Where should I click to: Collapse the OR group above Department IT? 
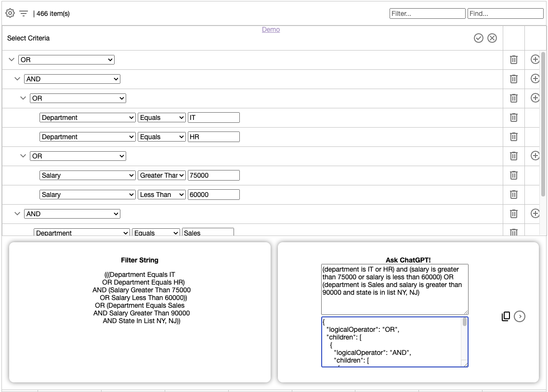23,98
